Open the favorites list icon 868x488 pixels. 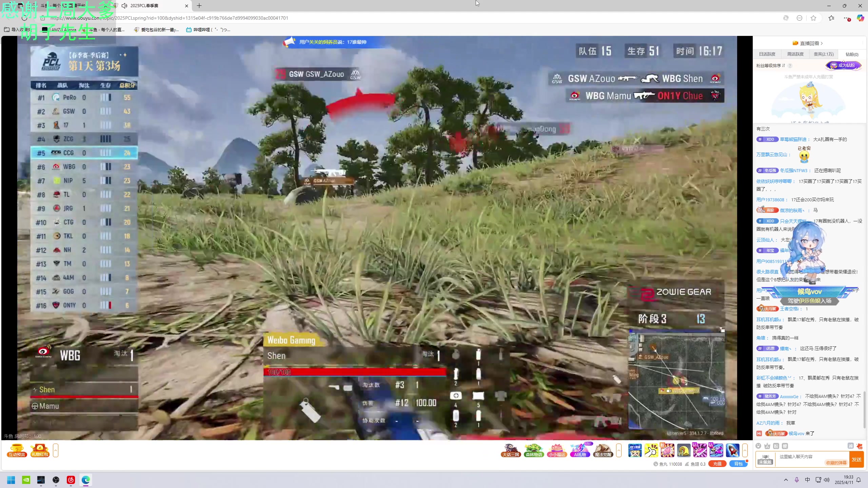[x=831, y=18]
